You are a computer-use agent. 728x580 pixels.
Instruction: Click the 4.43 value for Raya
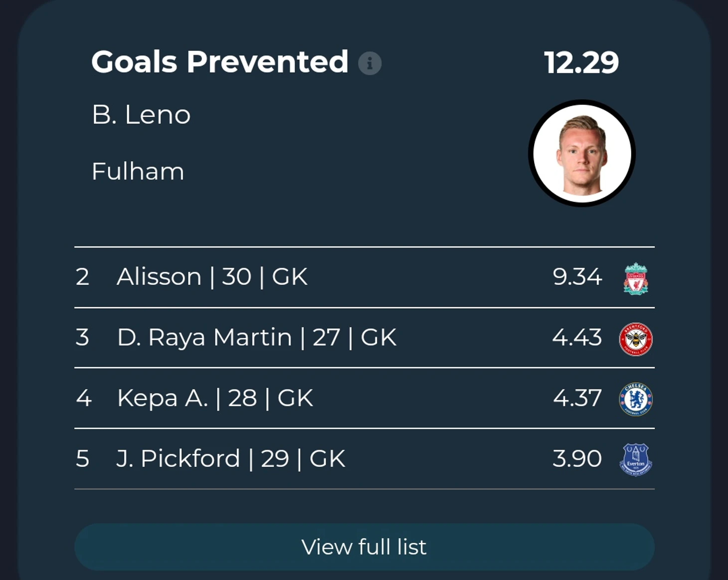pos(577,338)
